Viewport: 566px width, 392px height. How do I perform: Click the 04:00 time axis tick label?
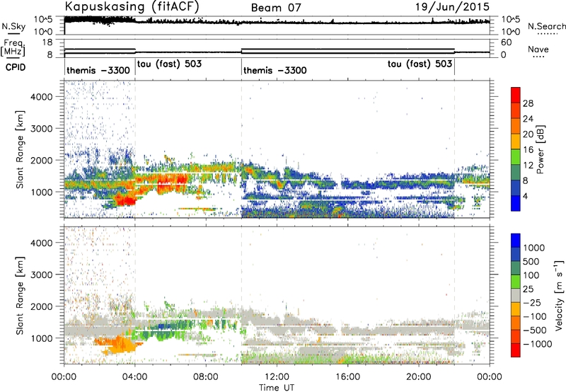pyautogui.click(x=134, y=377)
